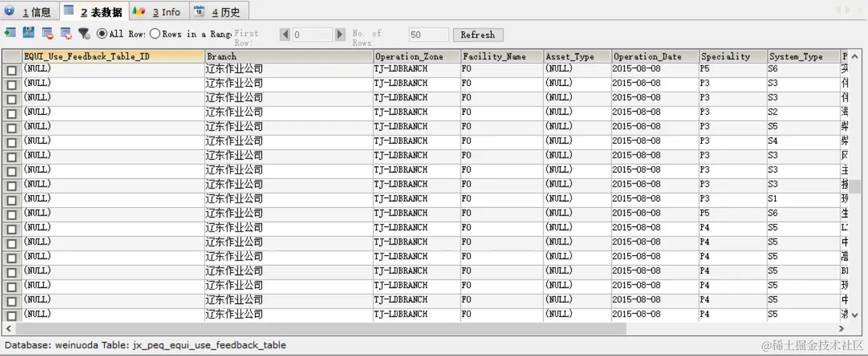Click the cancel changes icon

tap(66, 33)
